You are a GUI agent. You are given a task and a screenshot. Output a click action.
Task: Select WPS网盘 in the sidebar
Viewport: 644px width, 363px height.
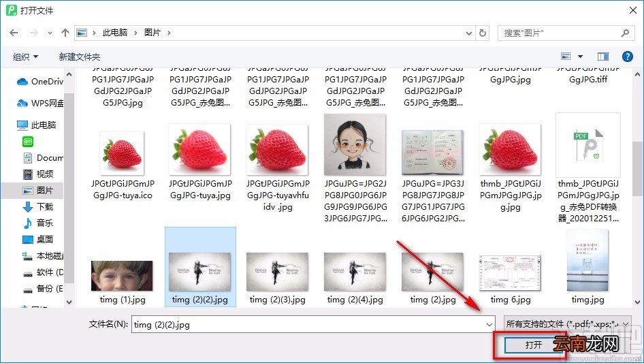[40, 104]
